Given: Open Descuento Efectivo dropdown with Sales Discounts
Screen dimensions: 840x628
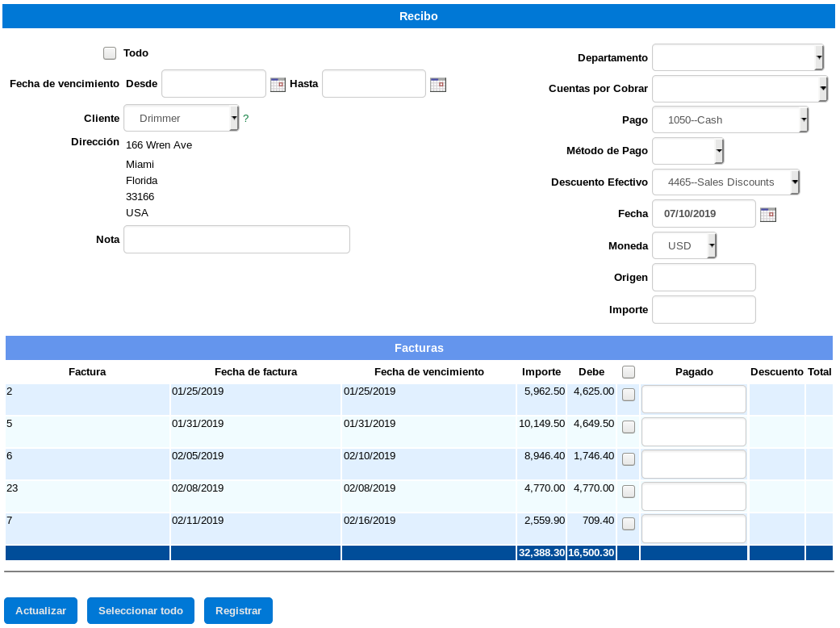Looking at the screenshot, I should click(726, 182).
